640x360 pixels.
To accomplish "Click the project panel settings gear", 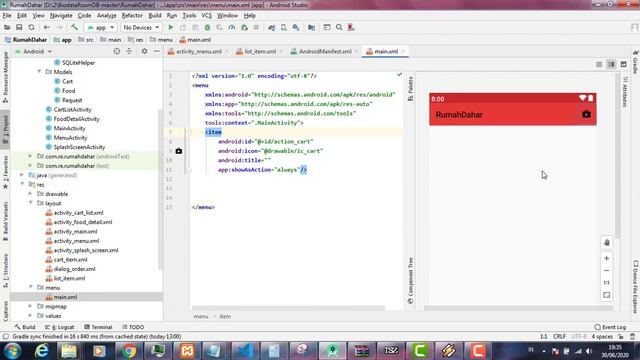I will pyautogui.click(x=144, y=51).
